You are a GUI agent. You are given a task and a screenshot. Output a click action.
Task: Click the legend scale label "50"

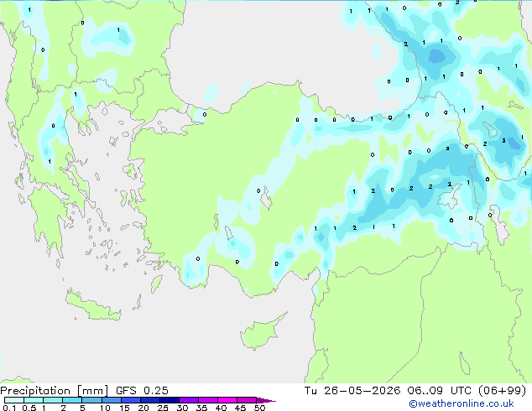(259, 408)
